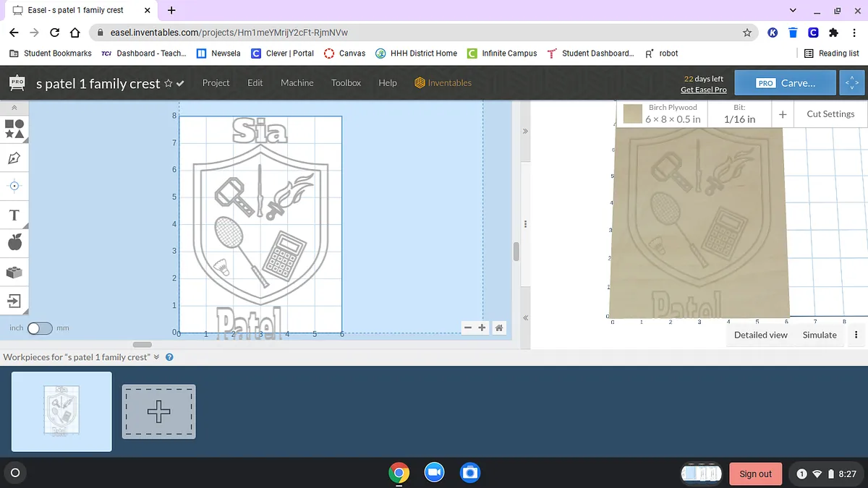Image resolution: width=868 pixels, height=488 pixels.
Task: Open the preview three-dot options menu
Action: [x=856, y=335]
